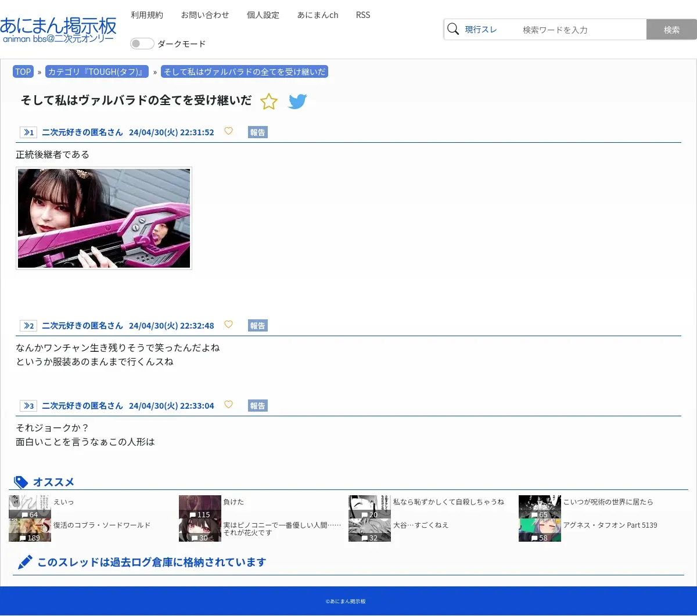The width and height of the screenshot is (697, 616).
Task: Open あにまんch in top menu
Action: tap(318, 15)
